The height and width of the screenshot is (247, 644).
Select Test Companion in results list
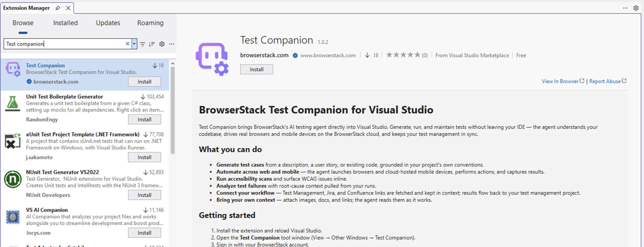85,75
